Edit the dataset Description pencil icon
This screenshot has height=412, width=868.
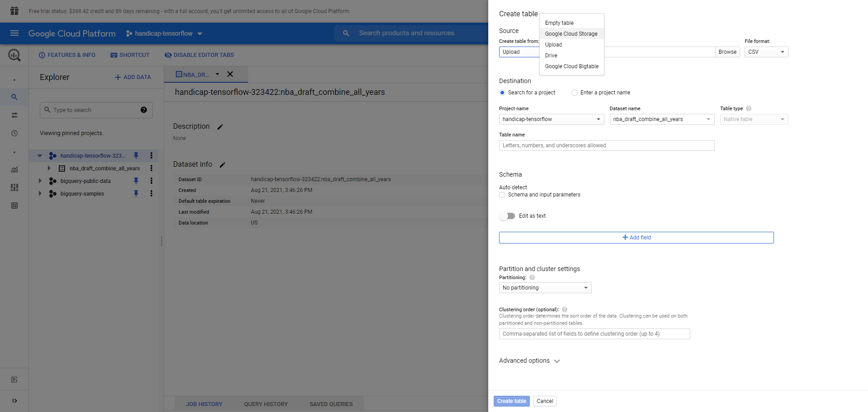[220, 127]
